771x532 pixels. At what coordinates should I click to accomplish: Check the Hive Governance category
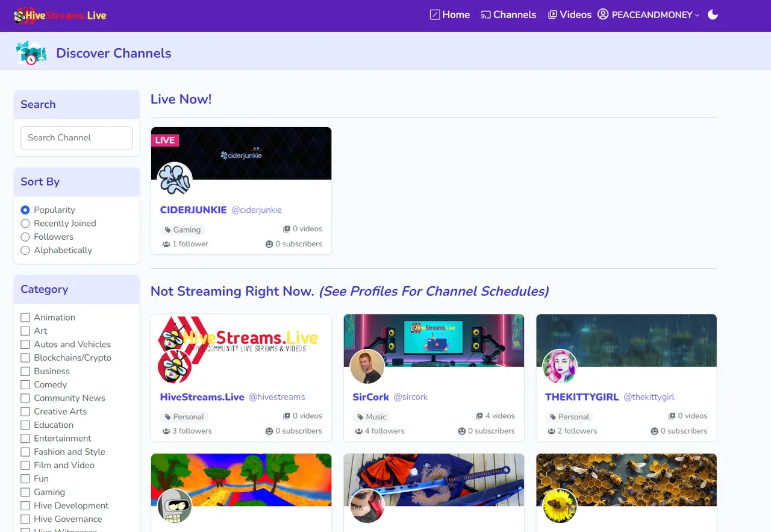[25, 519]
